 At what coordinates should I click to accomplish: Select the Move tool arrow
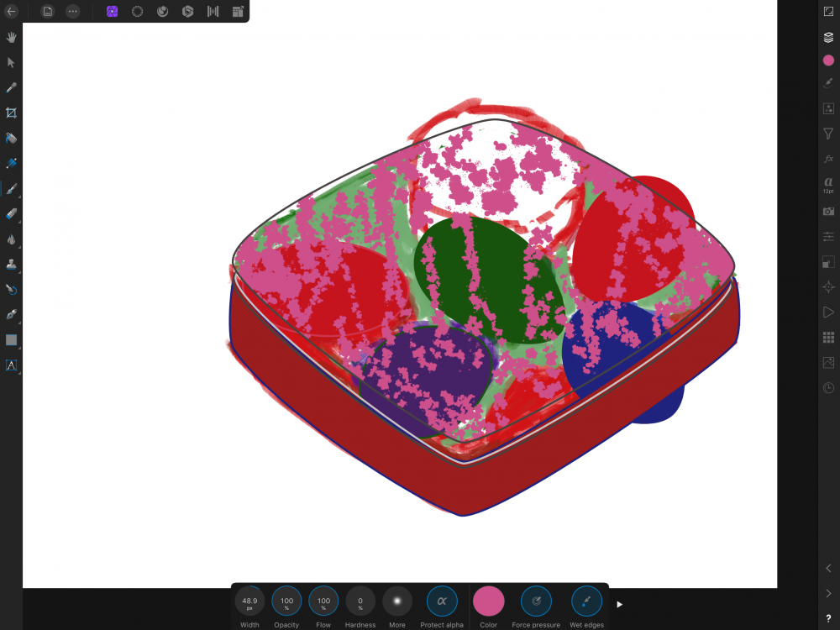click(x=11, y=62)
